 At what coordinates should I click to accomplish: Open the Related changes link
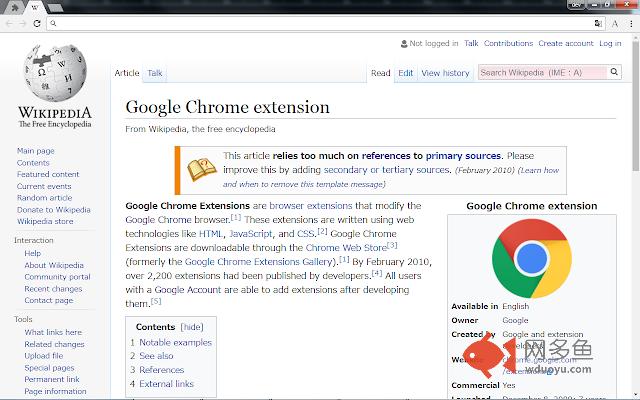[54, 344]
